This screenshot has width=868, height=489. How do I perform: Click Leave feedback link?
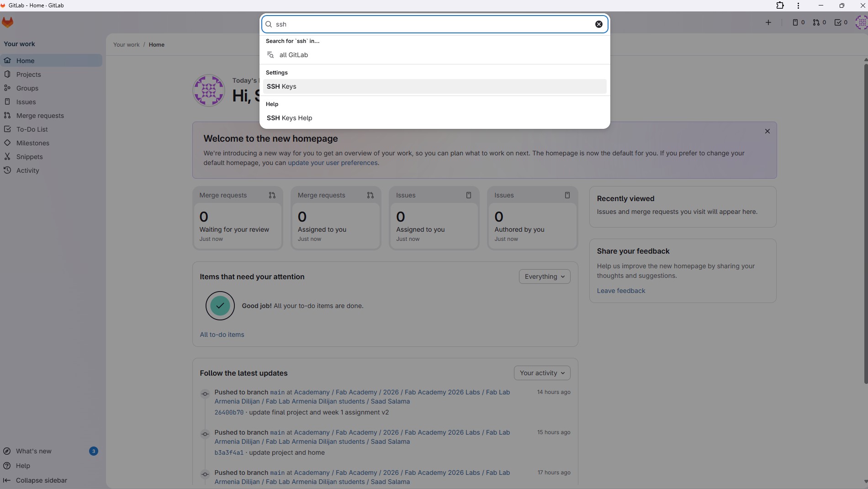click(x=621, y=291)
